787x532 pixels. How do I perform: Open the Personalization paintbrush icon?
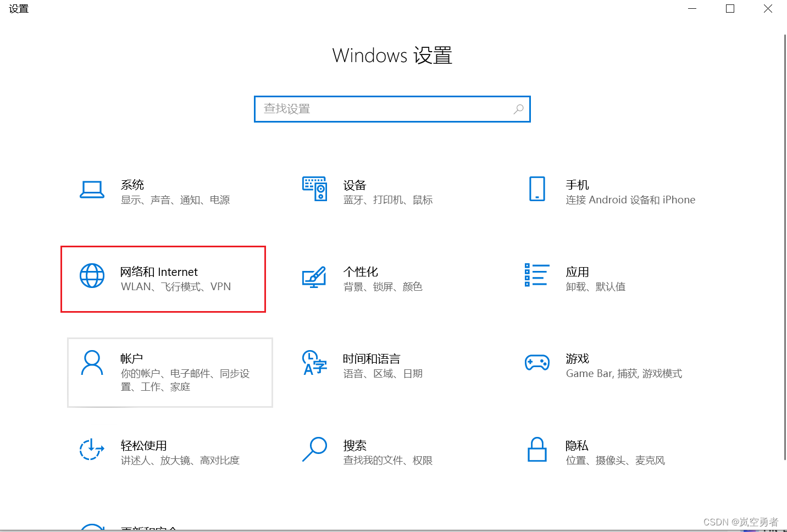pos(315,276)
